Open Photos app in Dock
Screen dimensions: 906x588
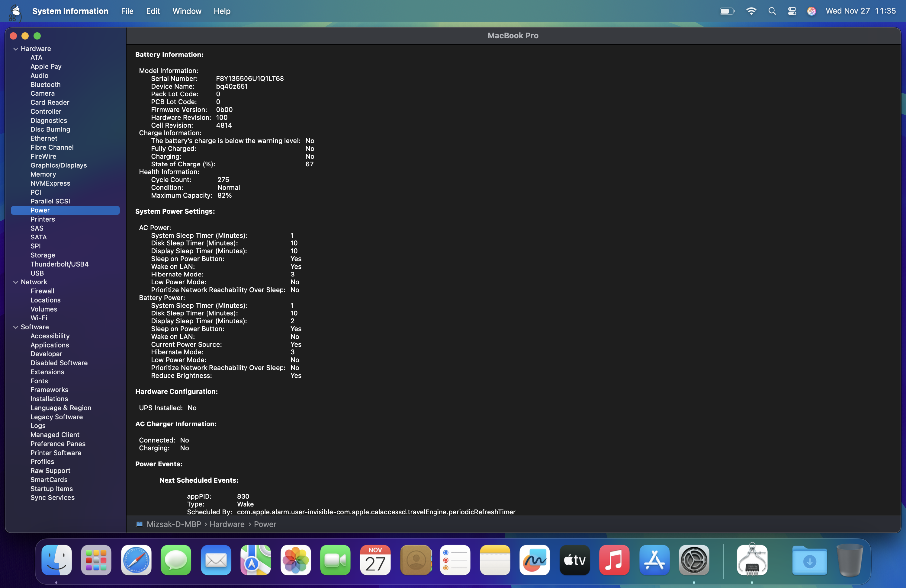(295, 560)
